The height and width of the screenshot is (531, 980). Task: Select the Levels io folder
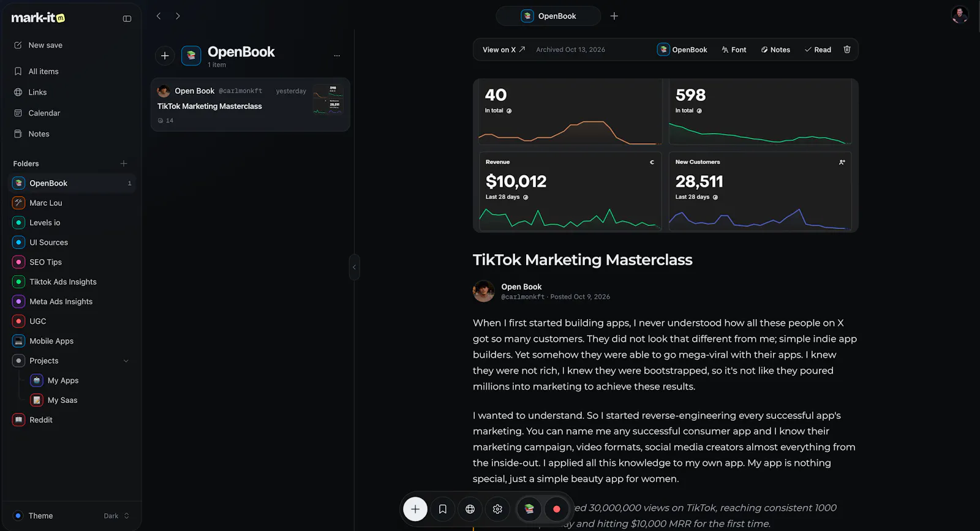pos(72,223)
